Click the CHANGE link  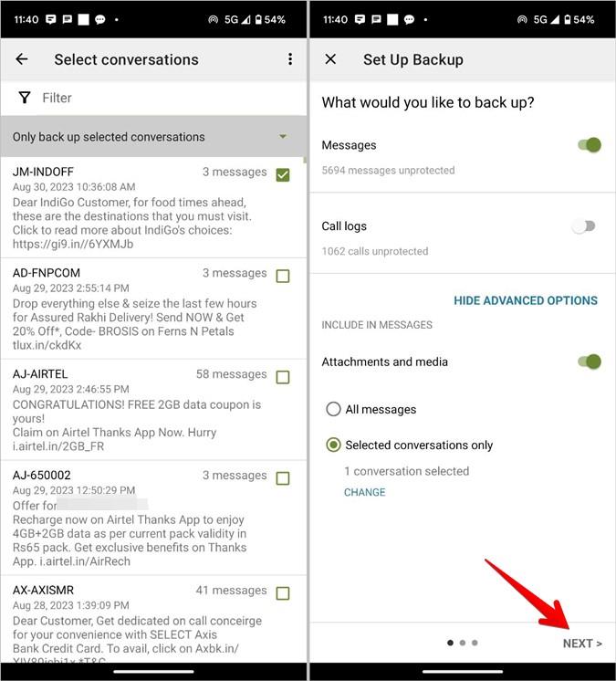(365, 492)
